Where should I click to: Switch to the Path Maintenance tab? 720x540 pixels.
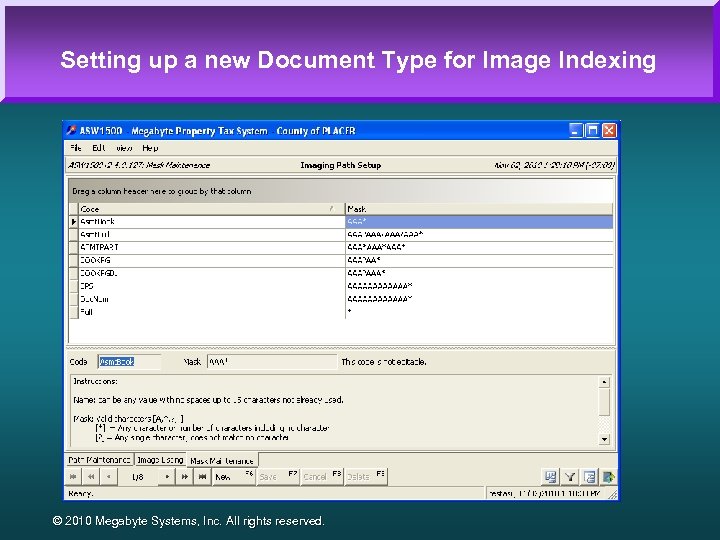coord(99,460)
